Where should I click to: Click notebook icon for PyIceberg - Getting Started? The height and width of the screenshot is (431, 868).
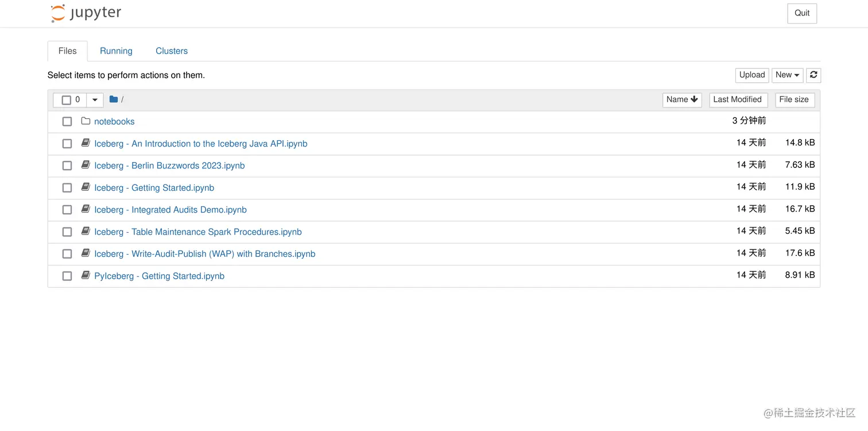point(86,275)
